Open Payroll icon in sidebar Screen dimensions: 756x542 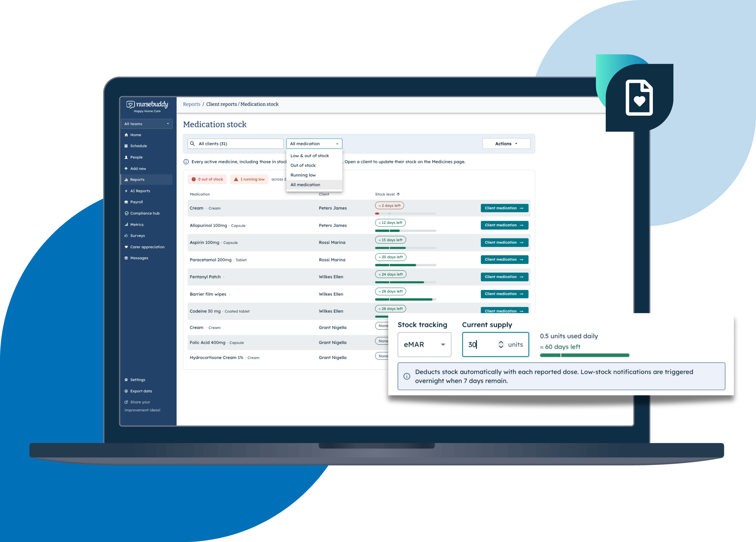click(x=126, y=202)
